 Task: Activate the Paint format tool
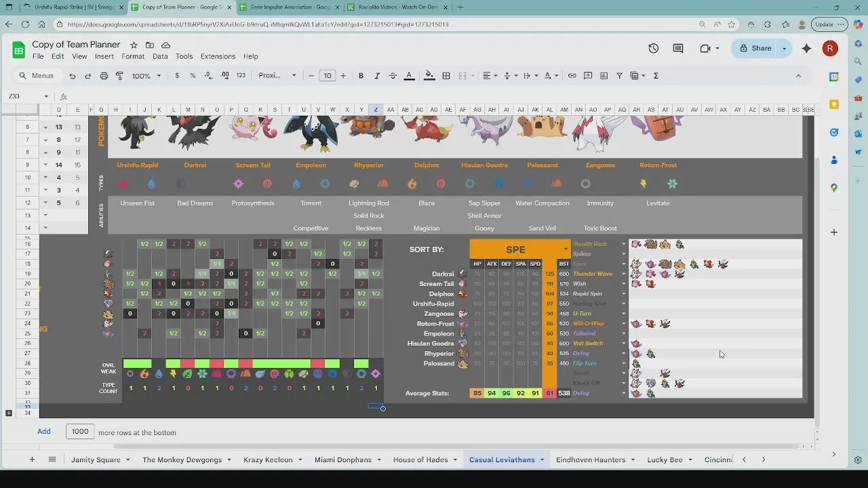point(119,76)
